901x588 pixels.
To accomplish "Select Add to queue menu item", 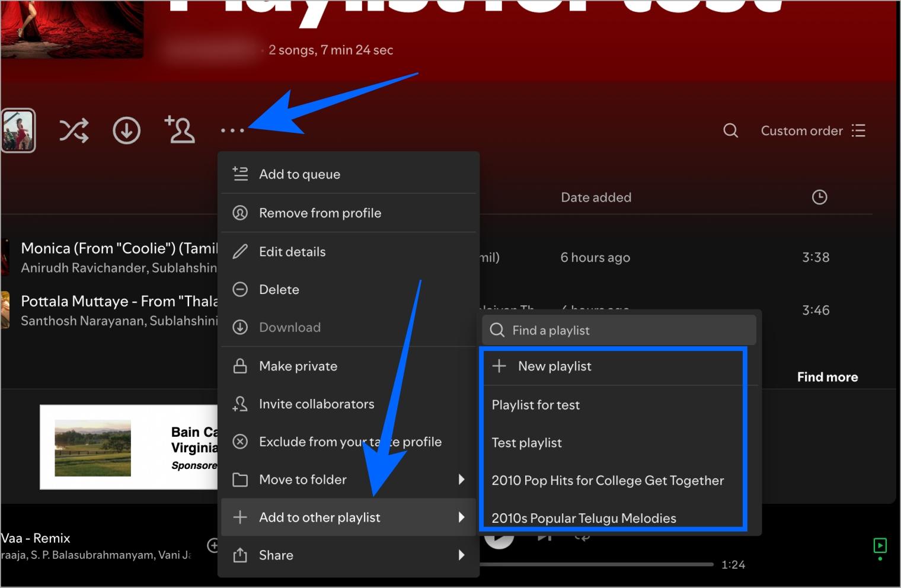I will tap(349, 174).
